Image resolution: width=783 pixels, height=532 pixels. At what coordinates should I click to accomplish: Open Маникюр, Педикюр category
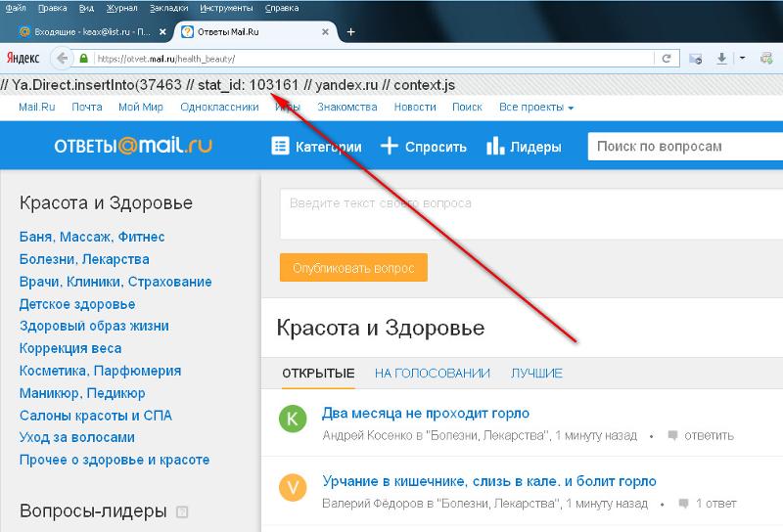click(x=82, y=393)
